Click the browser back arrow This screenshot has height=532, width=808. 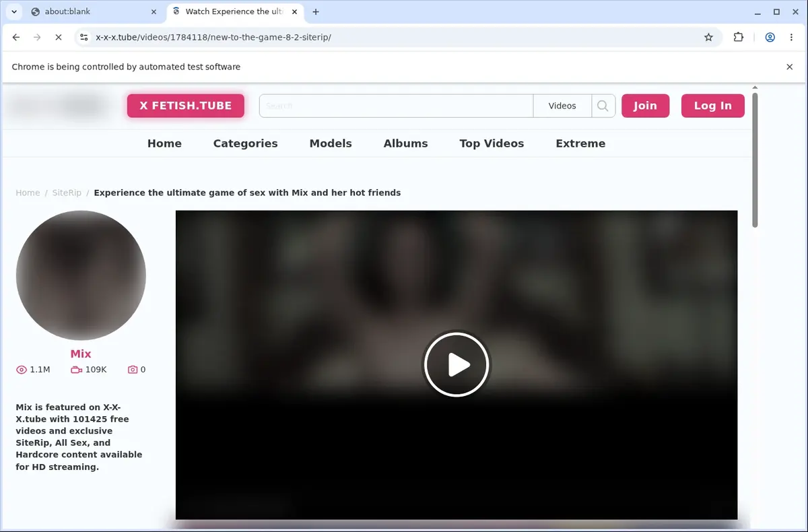(16, 38)
